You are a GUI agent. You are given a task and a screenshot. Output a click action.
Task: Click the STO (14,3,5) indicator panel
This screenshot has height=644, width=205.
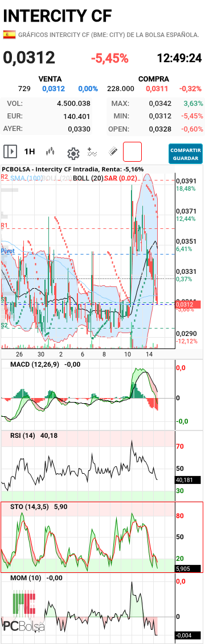102,536
